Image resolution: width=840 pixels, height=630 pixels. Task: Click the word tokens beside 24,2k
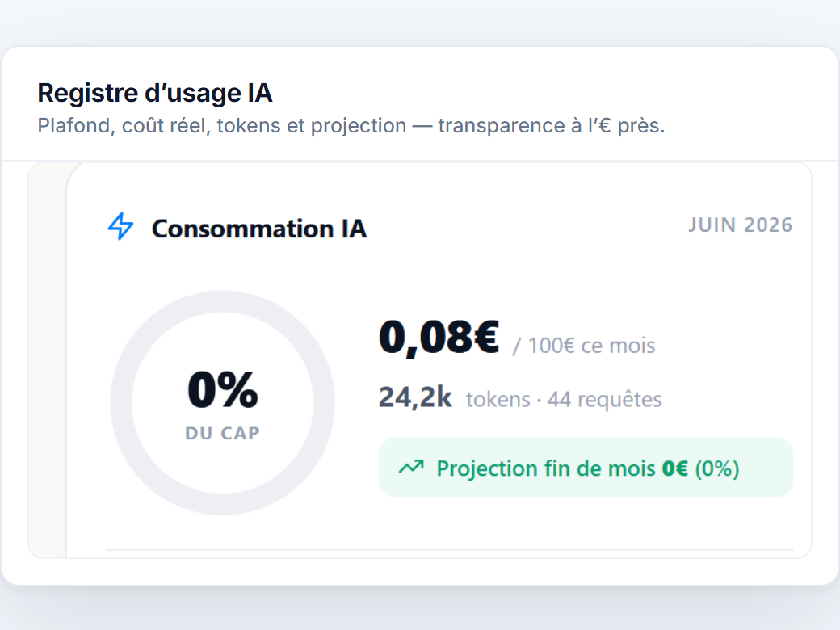pyautogui.click(x=498, y=400)
